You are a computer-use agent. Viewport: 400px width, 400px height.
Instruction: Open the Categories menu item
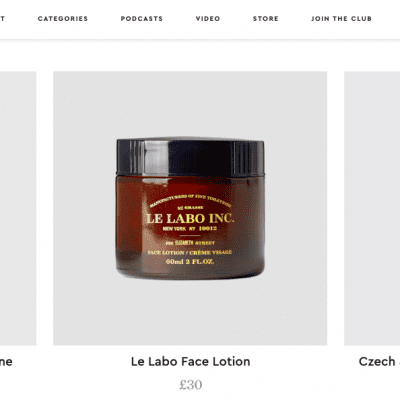tap(63, 19)
